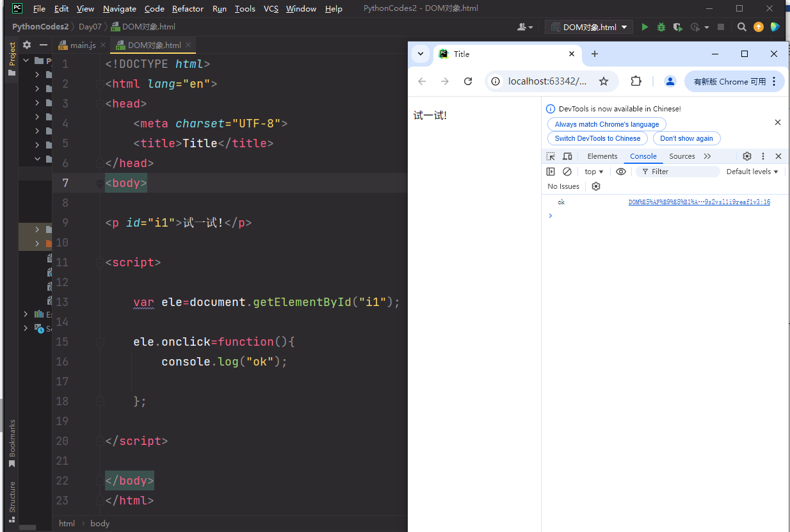Click the Profile run icon in PyCharm toolbar
The image size is (790, 532).
click(x=695, y=27)
